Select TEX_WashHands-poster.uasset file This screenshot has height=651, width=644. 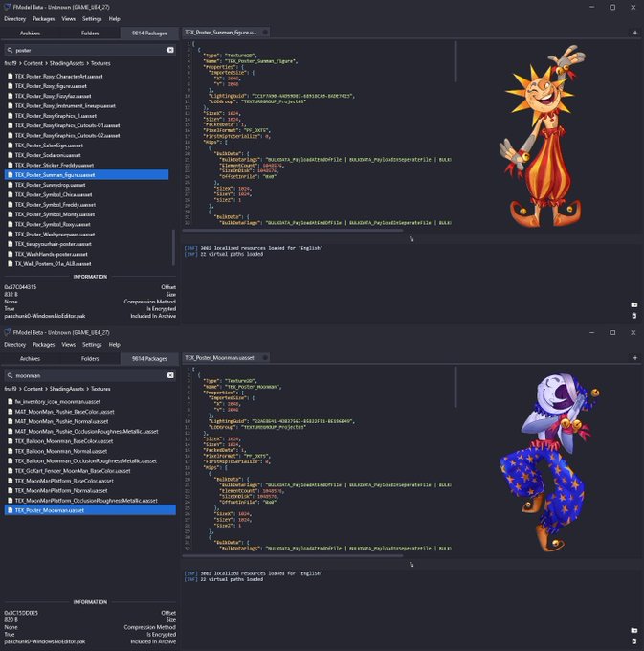pos(86,254)
